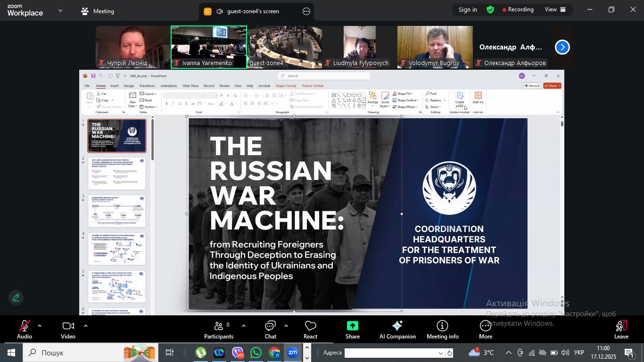Switch to the Meeting tab
The width and height of the screenshot is (644, 362).
click(98, 11)
